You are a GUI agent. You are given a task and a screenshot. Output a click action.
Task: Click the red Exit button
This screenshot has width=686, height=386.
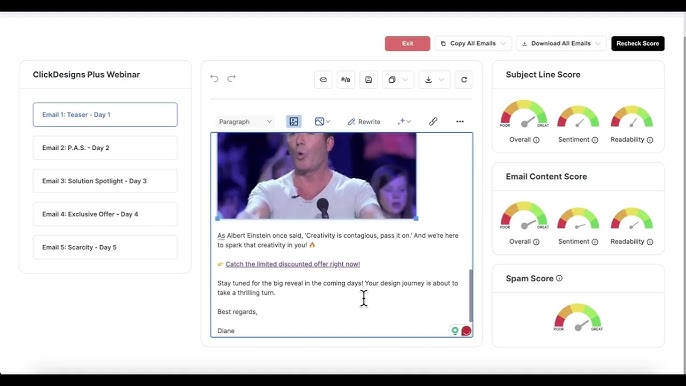(407, 43)
